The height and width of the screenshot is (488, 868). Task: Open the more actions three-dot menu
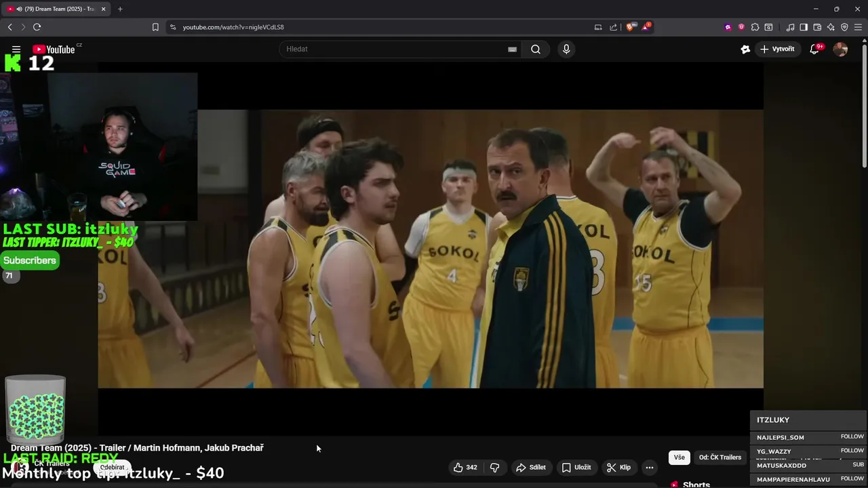[650, 467]
